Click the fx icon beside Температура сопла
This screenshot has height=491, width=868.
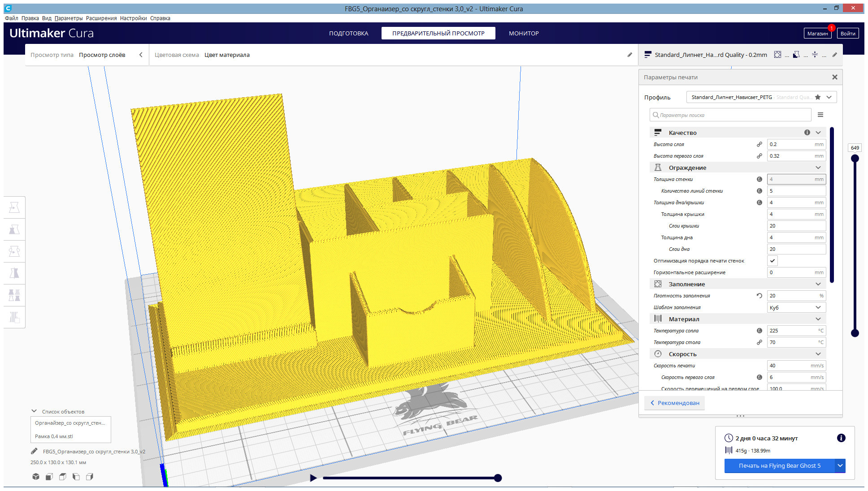coord(759,331)
